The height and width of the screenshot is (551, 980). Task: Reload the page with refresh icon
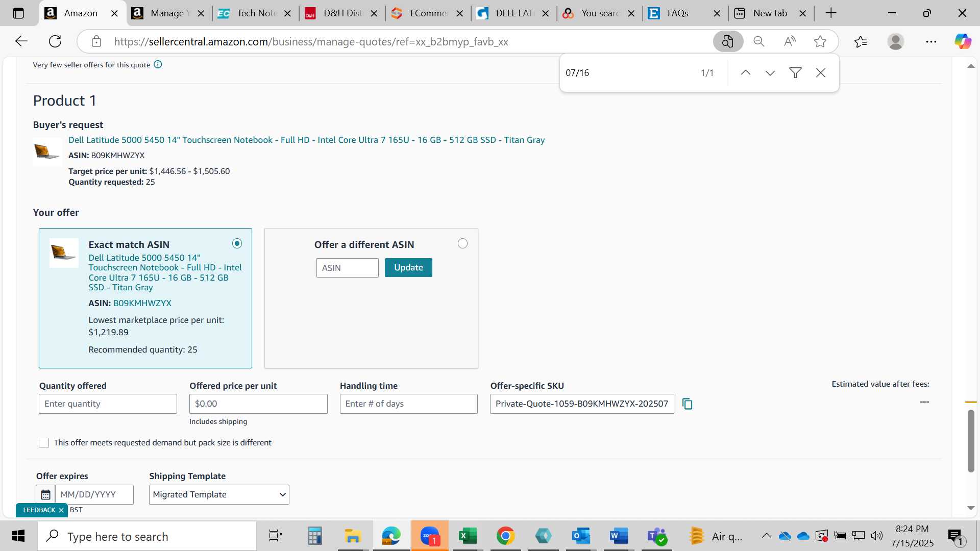(55, 41)
